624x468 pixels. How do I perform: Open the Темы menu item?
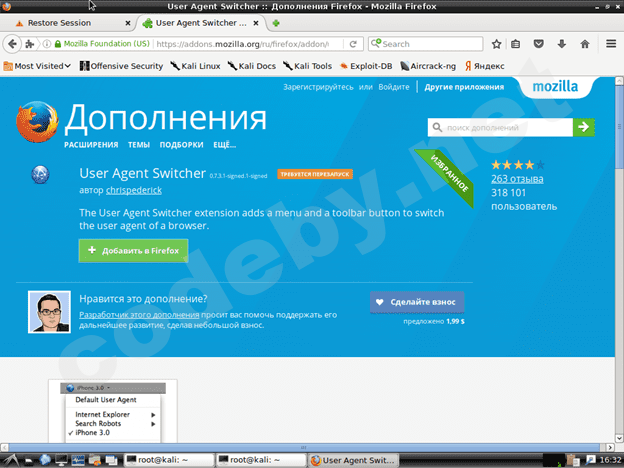point(139,145)
